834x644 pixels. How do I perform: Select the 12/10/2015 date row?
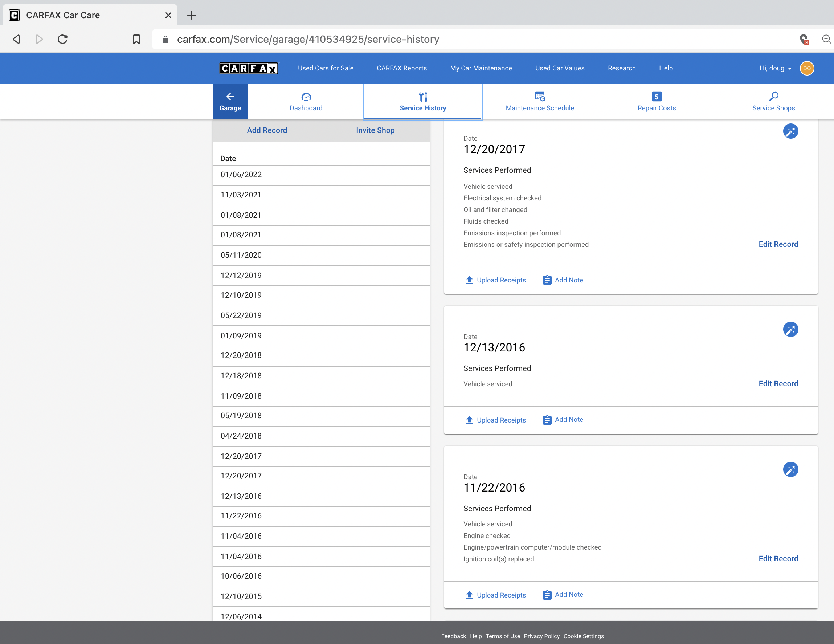[x=321, y=597]
